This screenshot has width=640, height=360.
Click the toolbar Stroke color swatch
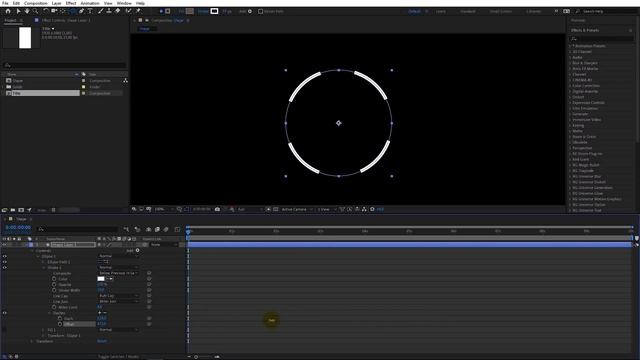pyautogui.click(x=214, y=11)
